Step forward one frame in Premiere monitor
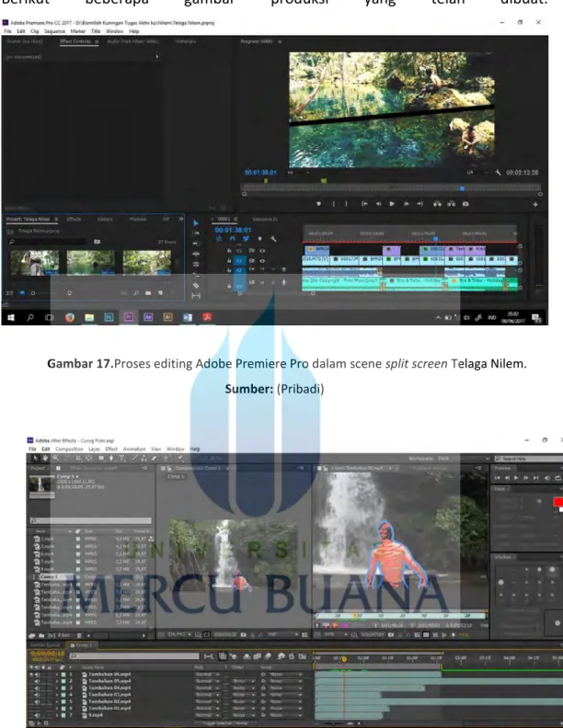The height and width of the screenshot is (728, 563). click(x=406, y=203)
